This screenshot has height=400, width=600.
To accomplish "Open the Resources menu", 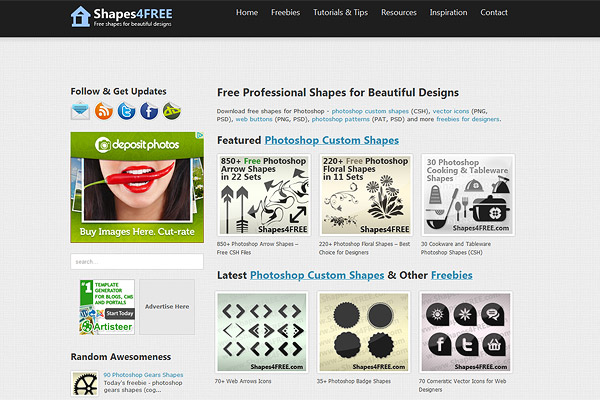I will pos(399,13).
